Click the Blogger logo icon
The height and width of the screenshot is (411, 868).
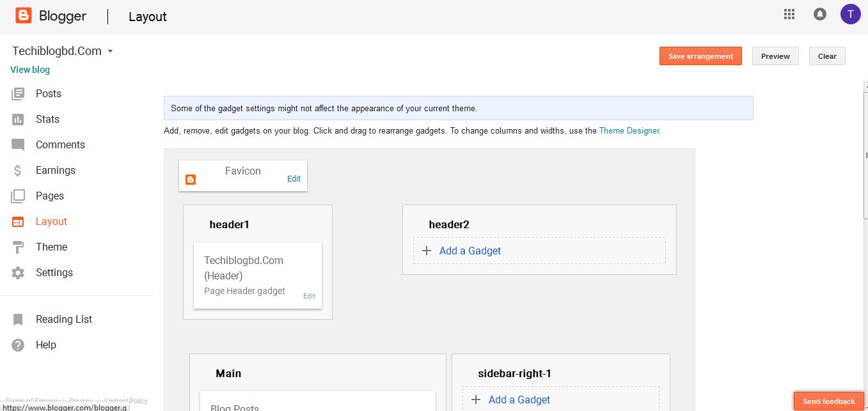24,16
